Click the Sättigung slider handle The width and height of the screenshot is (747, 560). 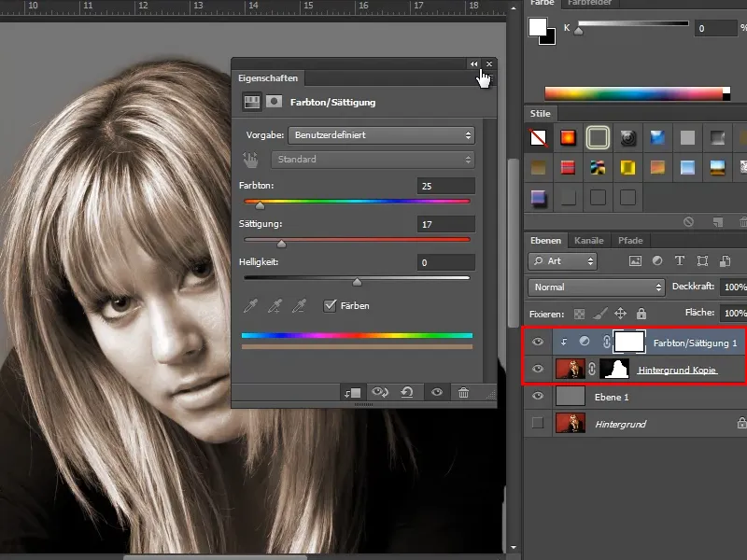[x=282, y=244]
